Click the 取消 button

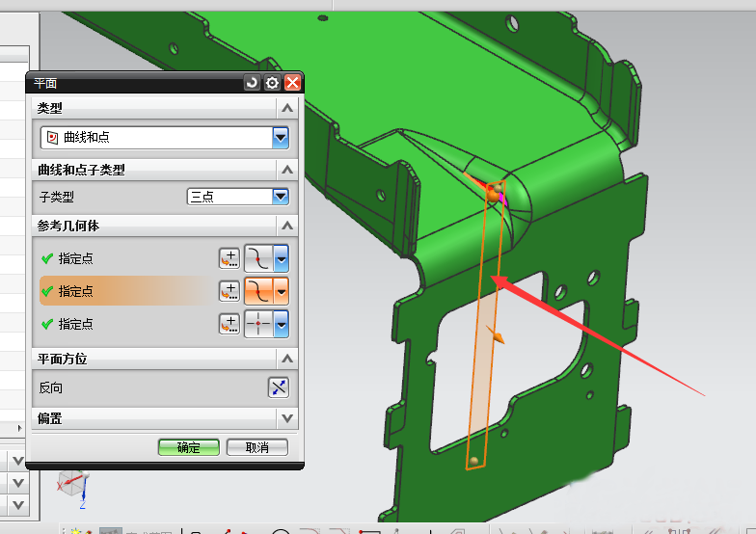pyautogui.click(x=256, y=447)
